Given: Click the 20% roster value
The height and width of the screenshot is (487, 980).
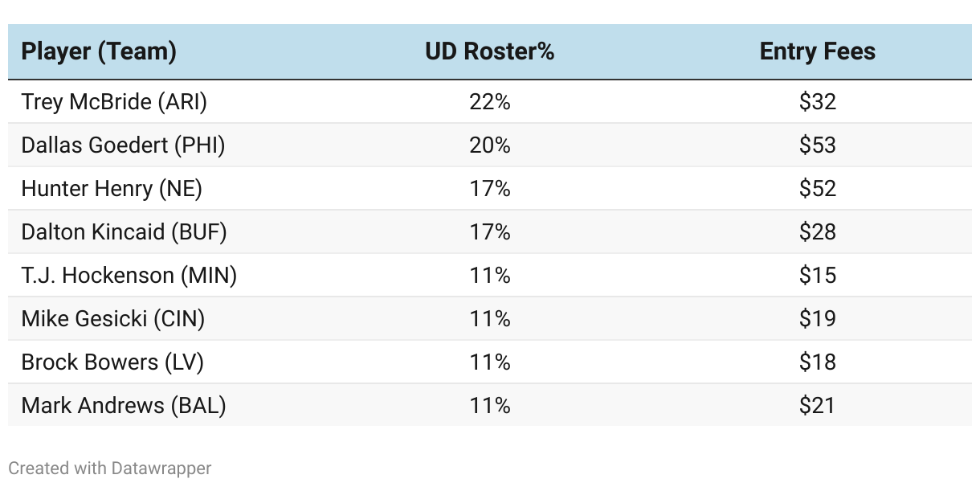Looking at the screenshot, I should 489,145.
